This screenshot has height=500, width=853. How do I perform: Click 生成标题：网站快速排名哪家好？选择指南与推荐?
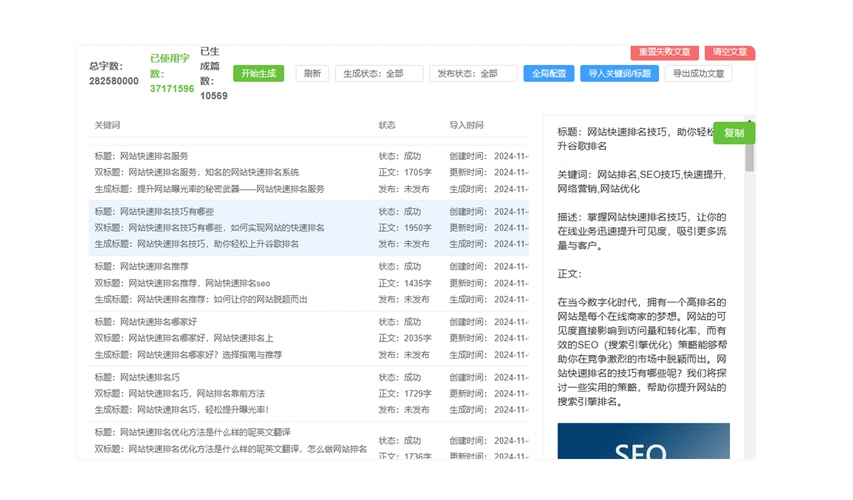(188, 355)
